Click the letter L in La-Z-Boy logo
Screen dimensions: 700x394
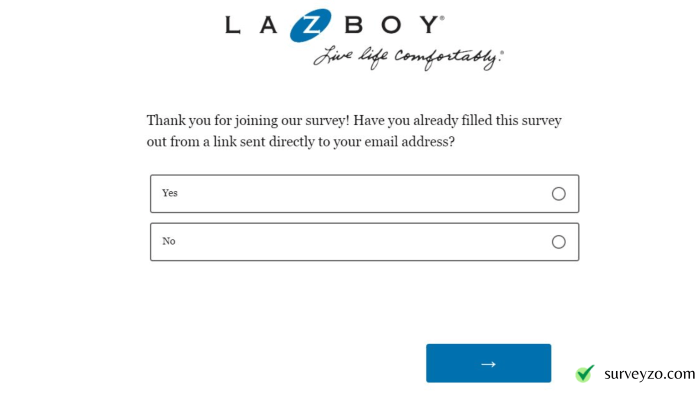click(x=233, y=25)
